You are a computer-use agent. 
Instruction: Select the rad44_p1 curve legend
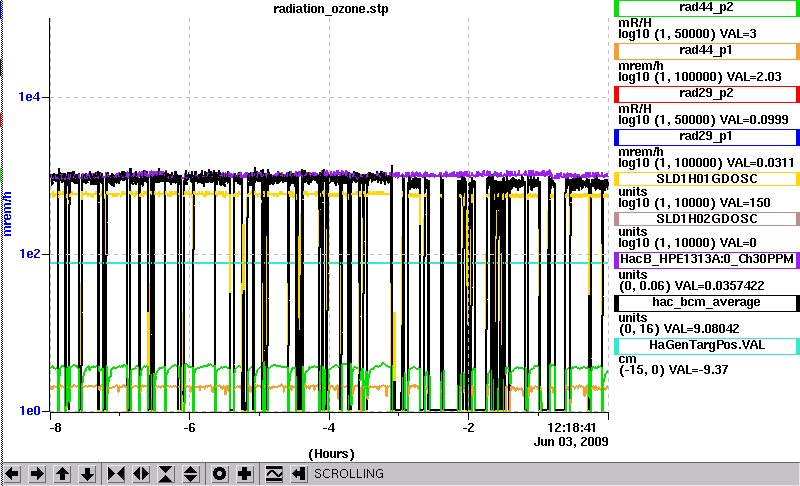click(x=707, y=51)
